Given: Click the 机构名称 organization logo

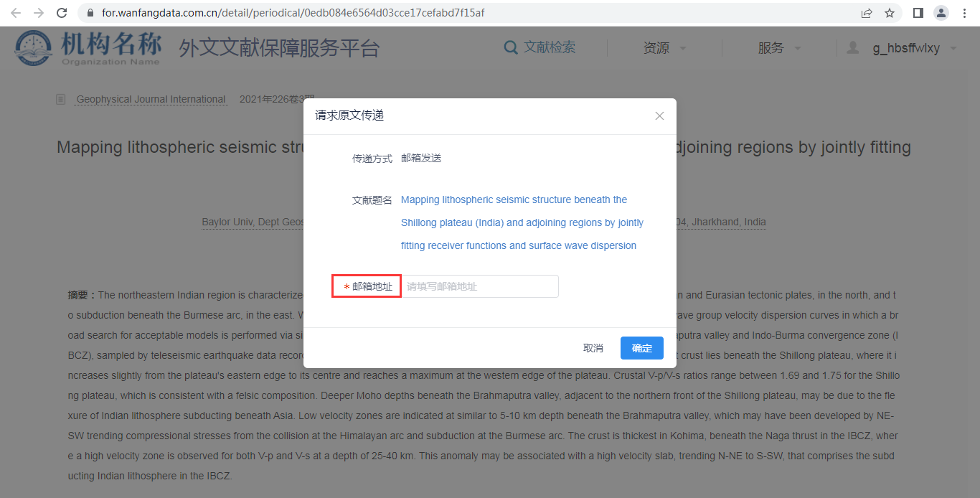Looking at the screenshot, I should (88, 48).
